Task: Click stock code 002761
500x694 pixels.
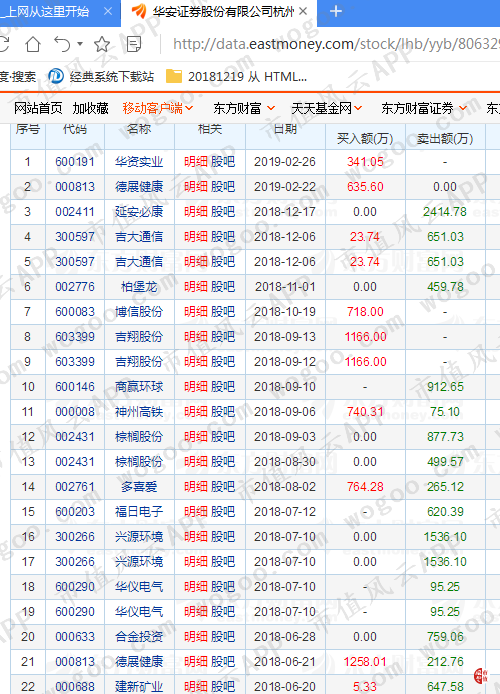Action: (x=75, y=487)
